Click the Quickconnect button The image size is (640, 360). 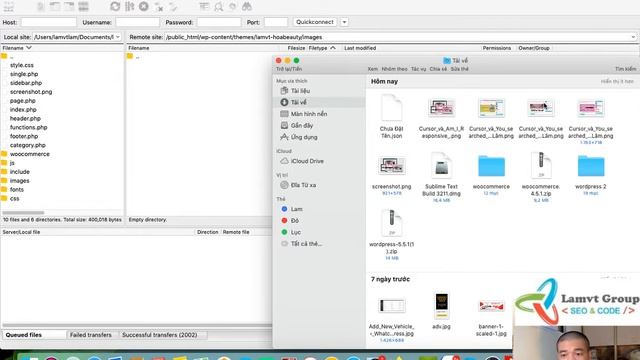[x=315, y=22]
